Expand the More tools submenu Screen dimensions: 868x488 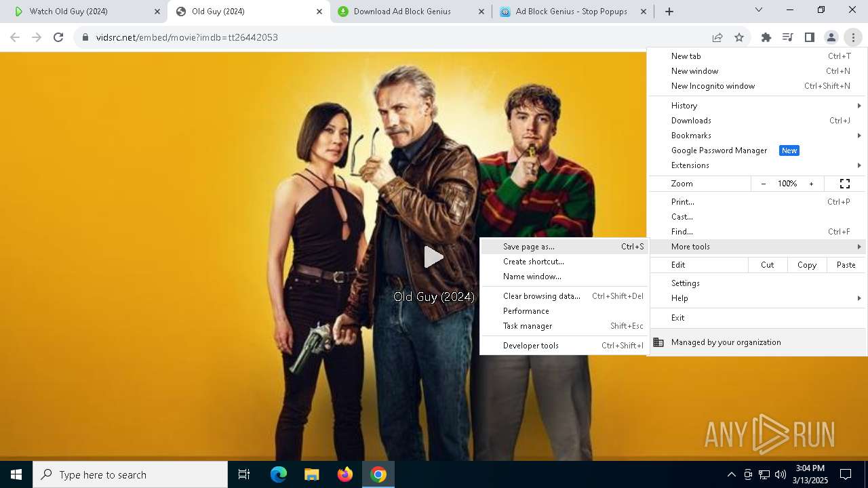(758, 247)
